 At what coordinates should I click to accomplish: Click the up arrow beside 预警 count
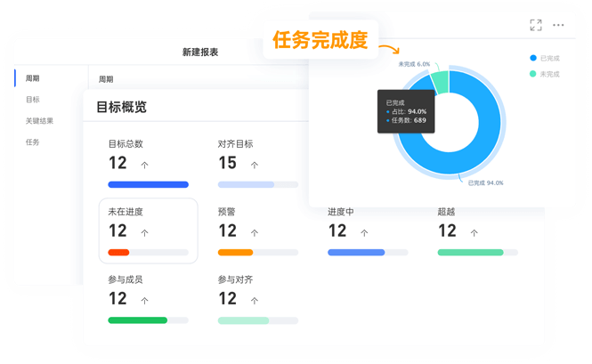tap(255, 232)
